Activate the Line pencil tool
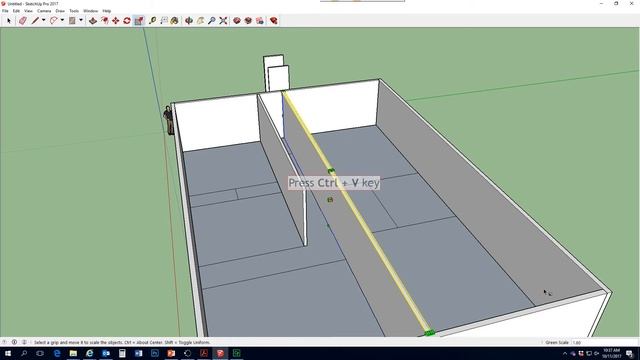640x360 pixels. point(35,20)
